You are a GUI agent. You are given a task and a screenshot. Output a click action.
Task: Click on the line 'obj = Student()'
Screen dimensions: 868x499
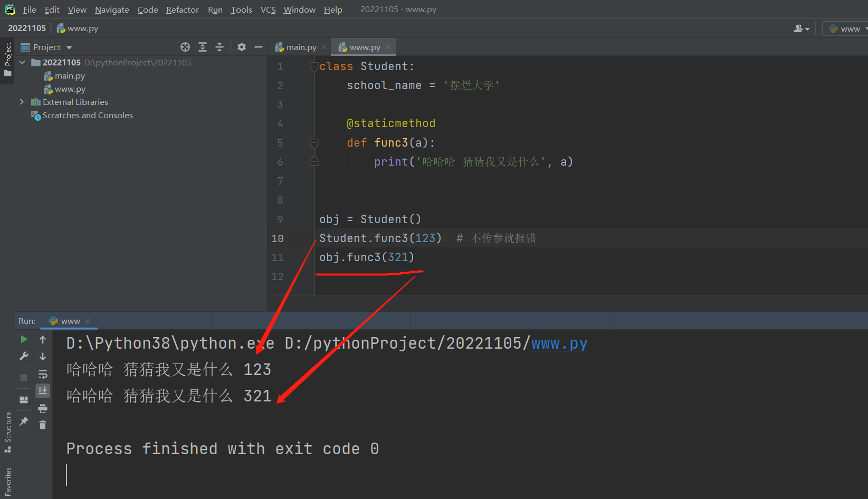click(370, 219)
